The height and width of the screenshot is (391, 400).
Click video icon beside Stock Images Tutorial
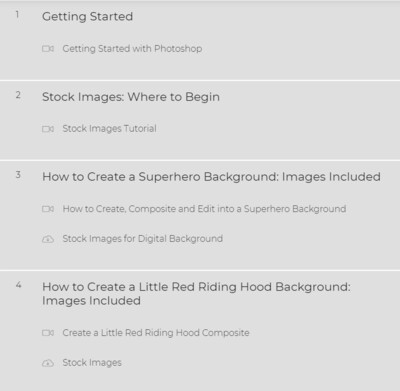point(48,129)
